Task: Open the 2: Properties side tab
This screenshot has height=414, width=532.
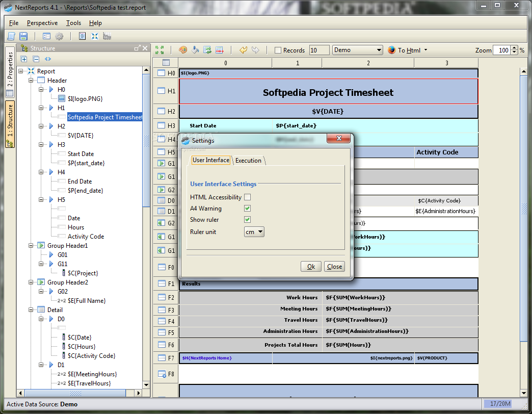Action: pos(10,72)
